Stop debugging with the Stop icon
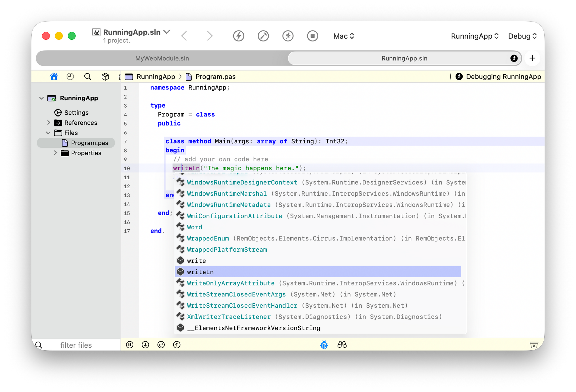576x392 pixels. click(312, 36)
